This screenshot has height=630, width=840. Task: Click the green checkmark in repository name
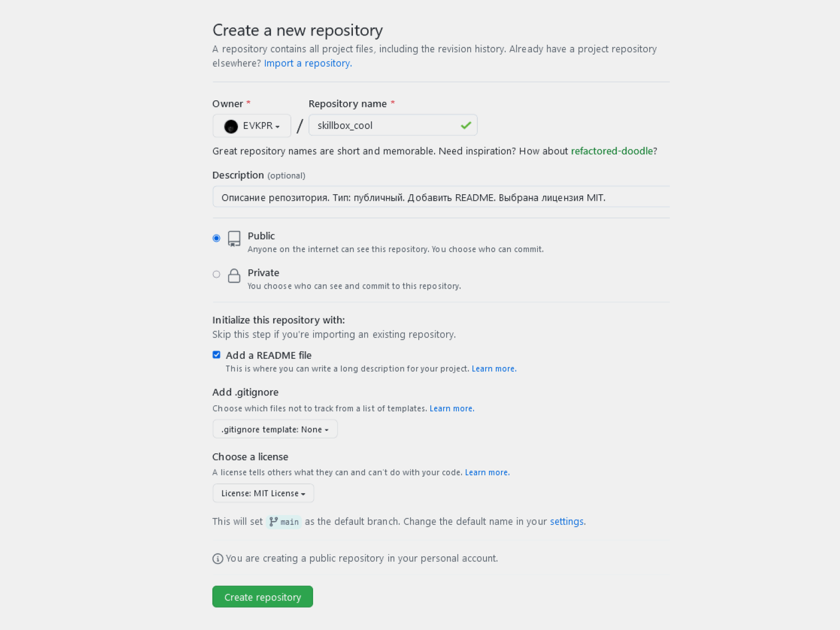tap(466, 125)
